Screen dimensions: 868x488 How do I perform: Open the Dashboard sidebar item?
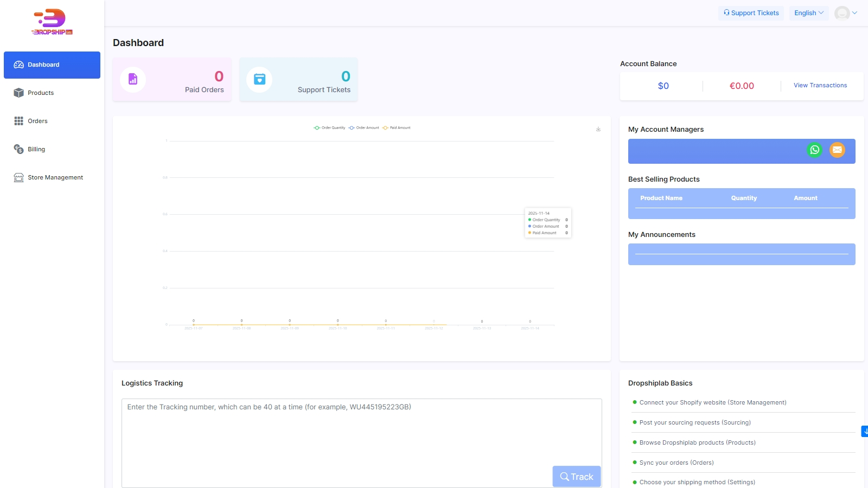tap(52, 65)
